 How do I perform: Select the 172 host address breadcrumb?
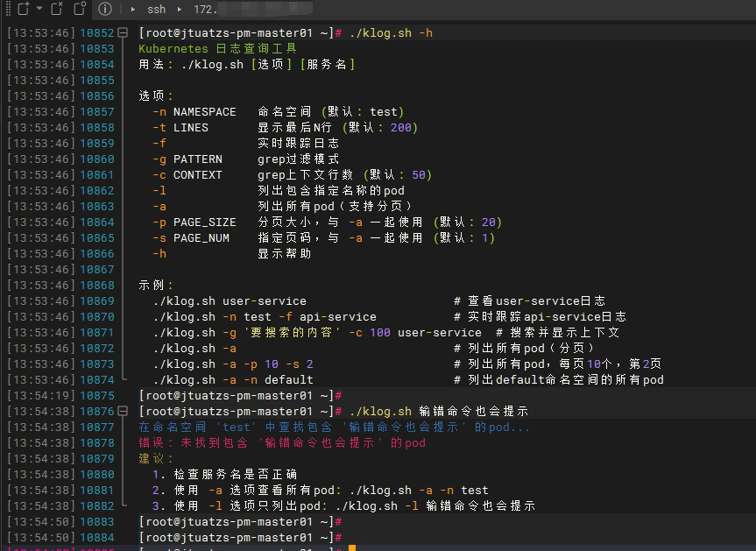click(206, 10)
